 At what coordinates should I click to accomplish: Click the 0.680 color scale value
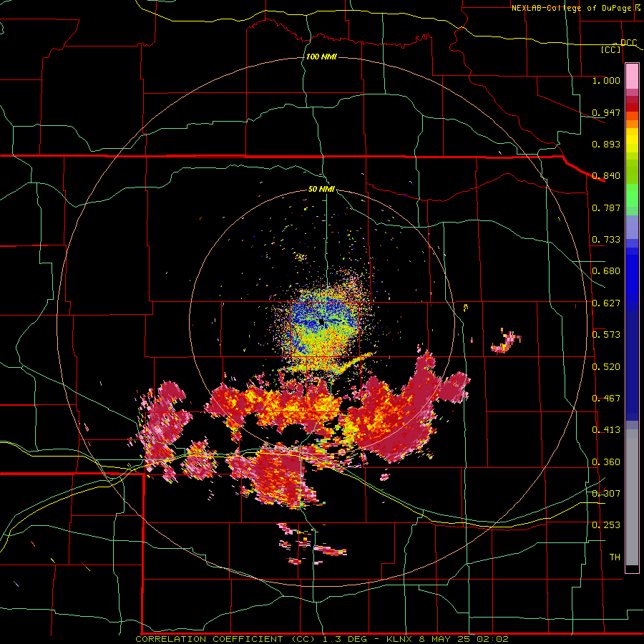(x=606, y=271)
